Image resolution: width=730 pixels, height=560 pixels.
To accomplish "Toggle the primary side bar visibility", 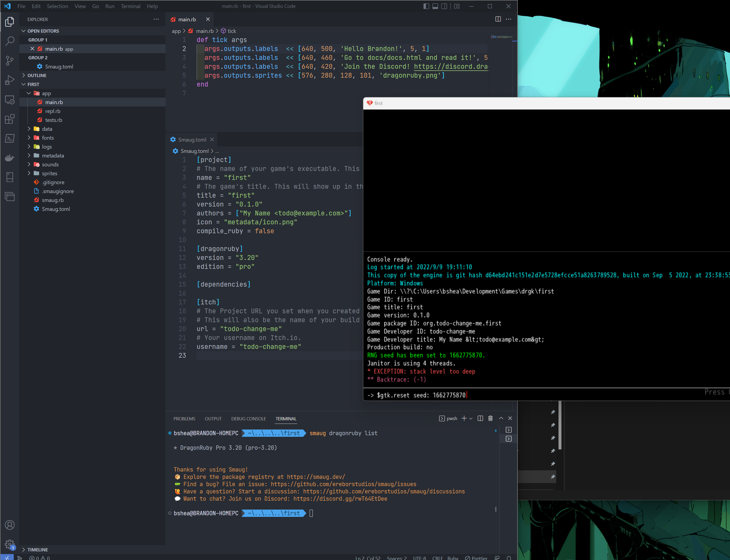I will click(426, 6).
